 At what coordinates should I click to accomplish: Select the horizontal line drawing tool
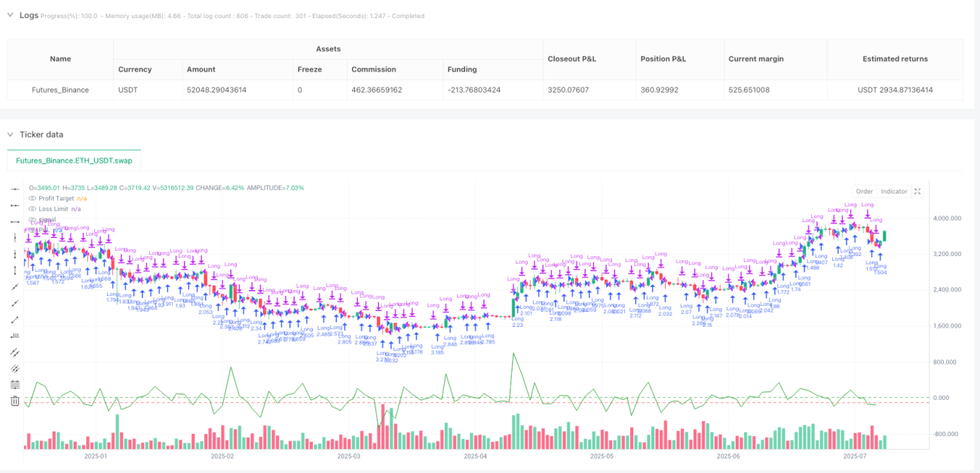(x=14, y=189)
